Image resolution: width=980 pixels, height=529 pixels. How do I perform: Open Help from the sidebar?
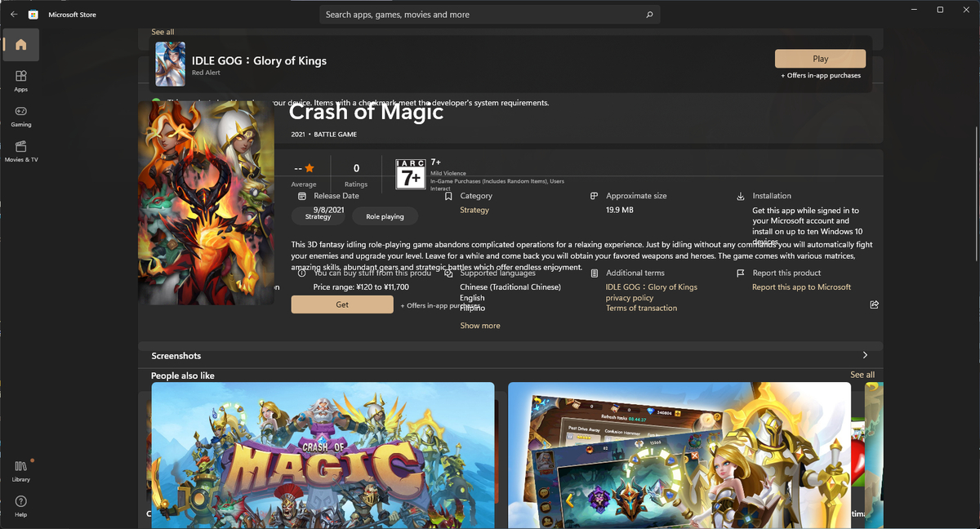pos(21,506)
